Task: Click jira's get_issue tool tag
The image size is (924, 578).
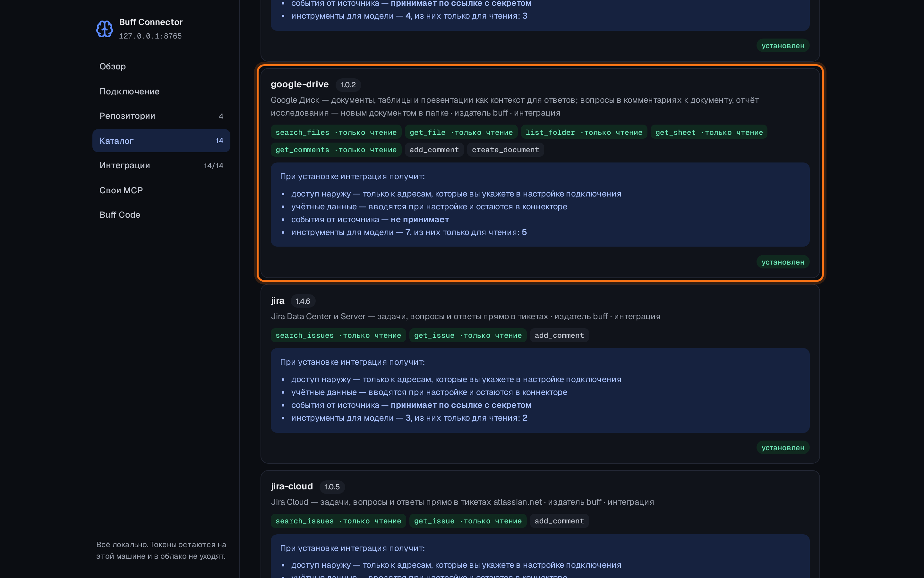Action: [x=468, y=335]
